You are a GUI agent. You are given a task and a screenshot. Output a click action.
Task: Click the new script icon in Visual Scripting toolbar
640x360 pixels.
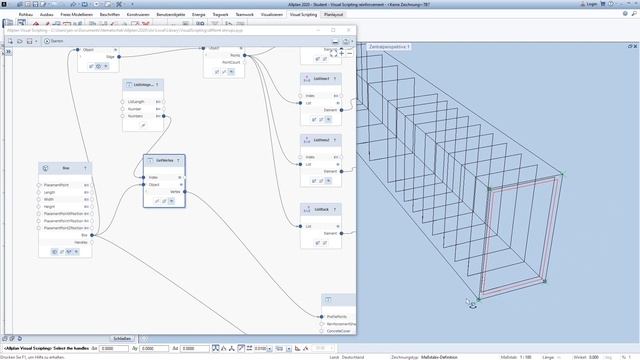click(x=10, y=41)
